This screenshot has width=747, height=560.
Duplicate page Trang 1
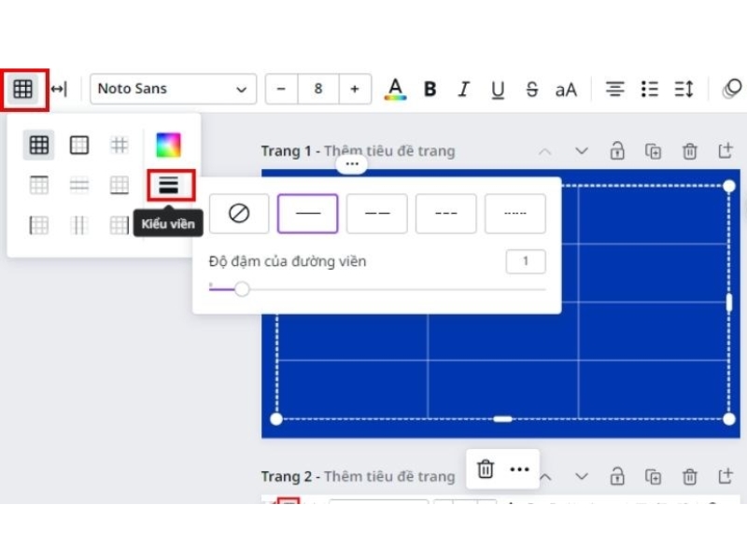pos(654,151)
